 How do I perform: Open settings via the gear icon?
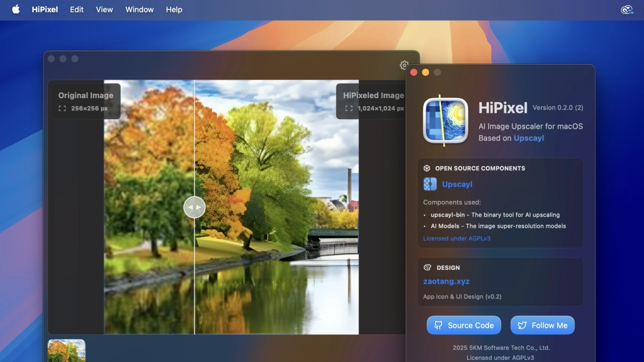point(404,65)
